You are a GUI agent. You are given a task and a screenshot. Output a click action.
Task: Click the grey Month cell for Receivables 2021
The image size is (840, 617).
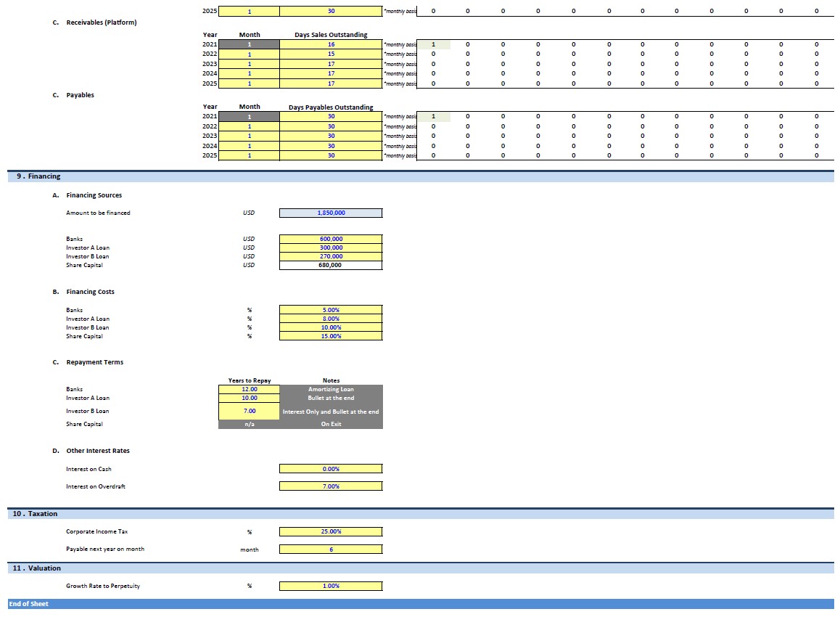pyautogui.click(x=249, y=44)
